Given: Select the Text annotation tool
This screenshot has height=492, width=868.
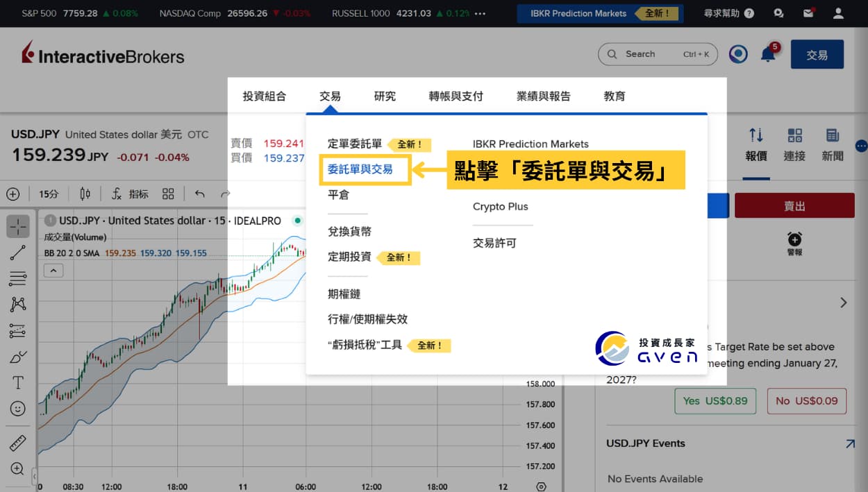Looking at the screenshot, I should [x=18, y=383].
